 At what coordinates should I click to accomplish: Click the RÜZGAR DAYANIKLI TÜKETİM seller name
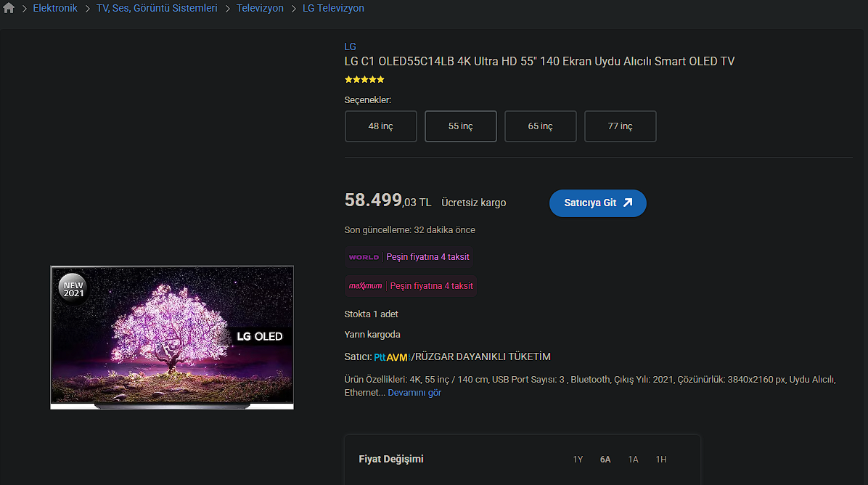click(x=483, y=357)
